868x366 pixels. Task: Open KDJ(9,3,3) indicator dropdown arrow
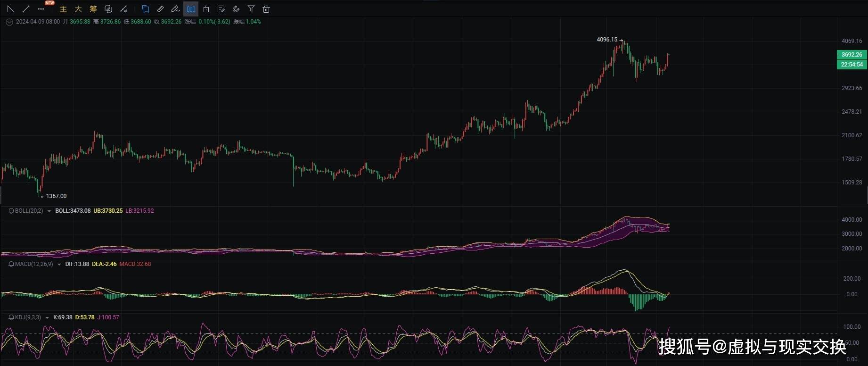tap(47, 318)
